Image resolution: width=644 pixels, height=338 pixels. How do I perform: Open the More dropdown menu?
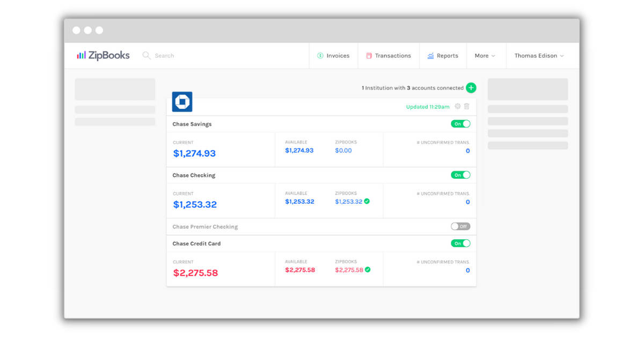[484, 55]
